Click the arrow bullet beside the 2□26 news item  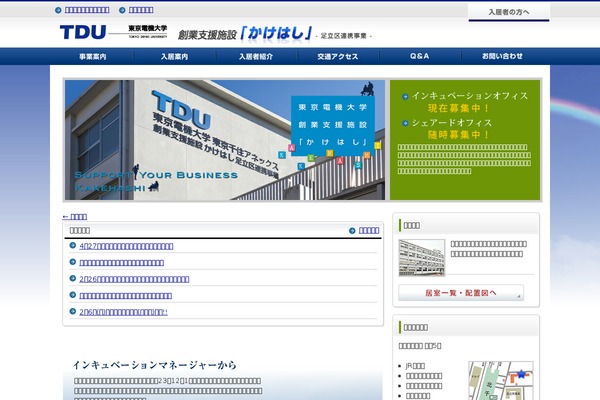click(x=73, y=278)
